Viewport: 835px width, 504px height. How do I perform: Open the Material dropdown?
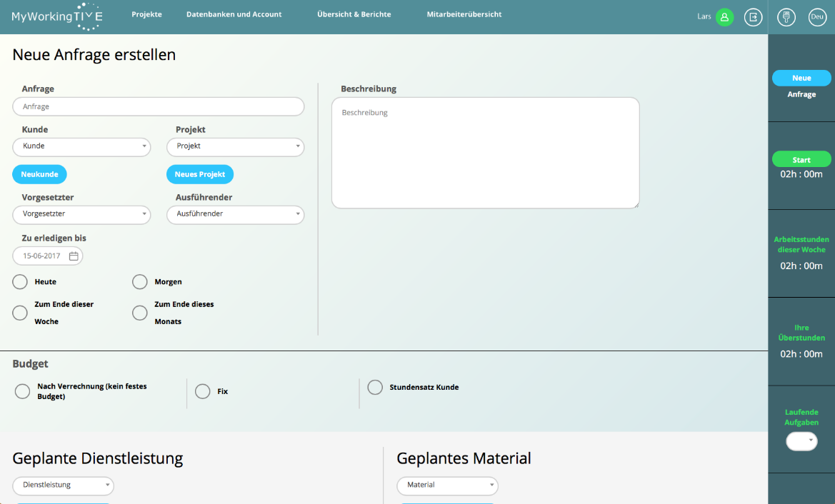point(447,485)
